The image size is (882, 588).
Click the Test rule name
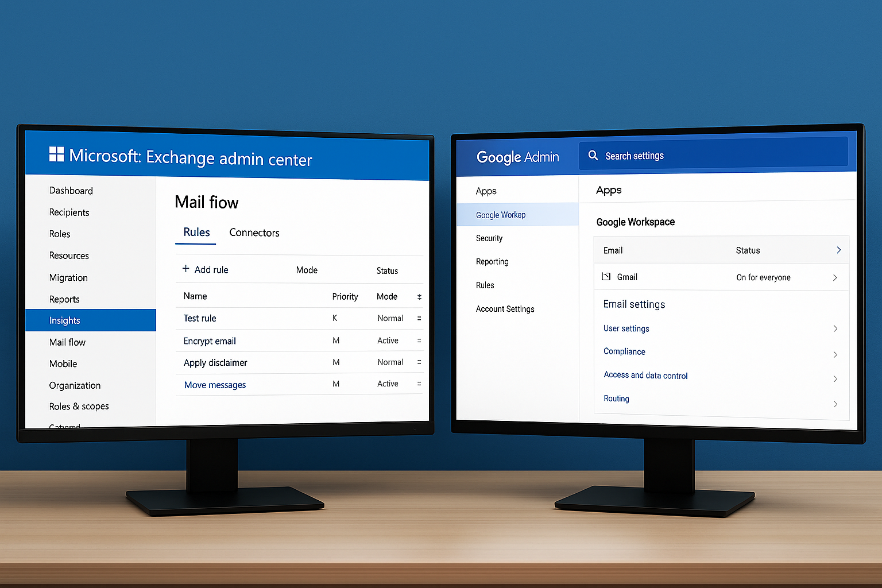tap(200, 318)
